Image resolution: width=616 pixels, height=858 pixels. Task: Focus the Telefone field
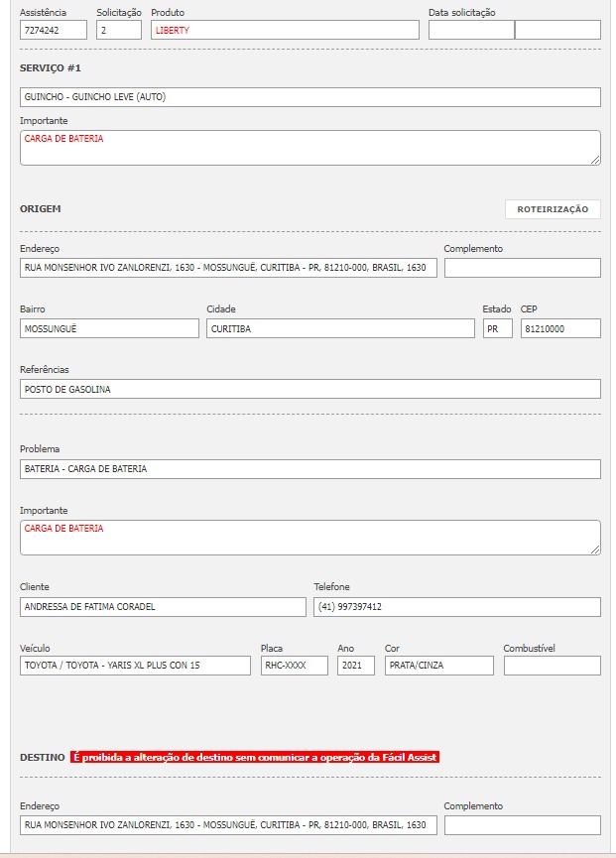coord(456,606)
